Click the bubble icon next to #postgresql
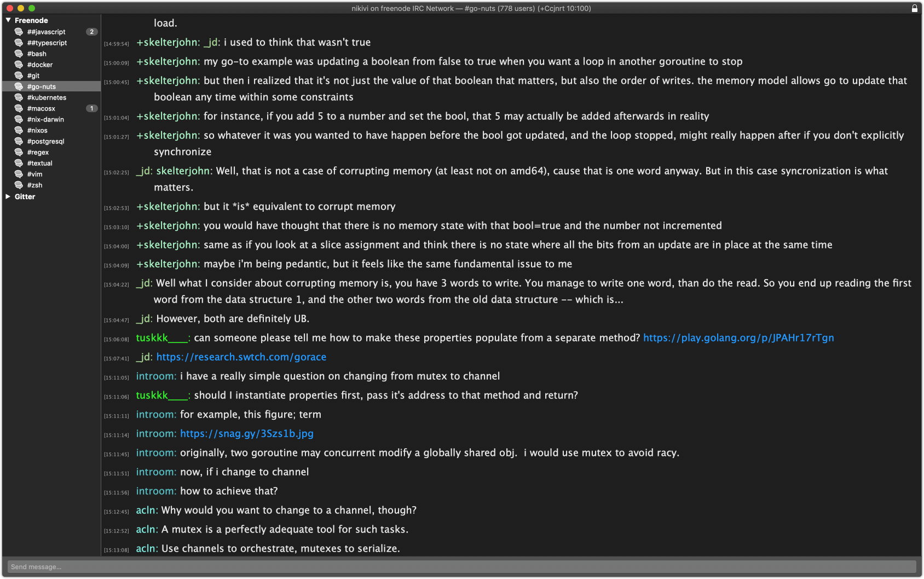 point(19,141)
